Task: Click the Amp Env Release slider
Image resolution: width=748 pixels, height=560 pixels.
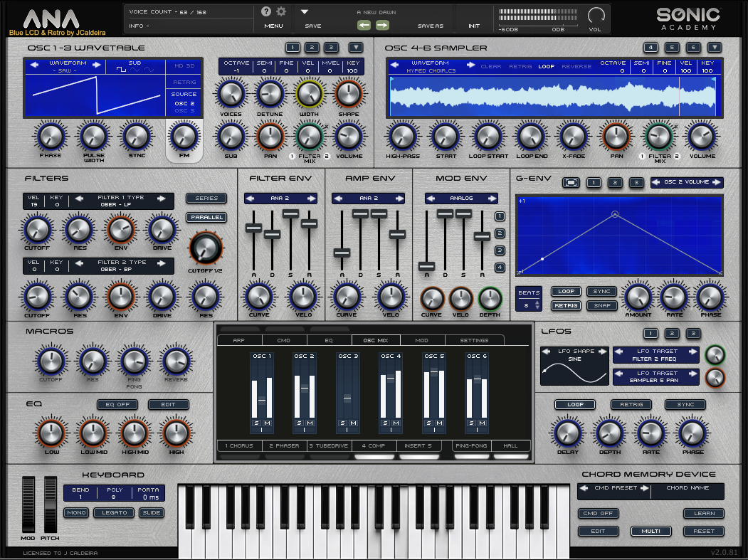Action: (397, 234)
